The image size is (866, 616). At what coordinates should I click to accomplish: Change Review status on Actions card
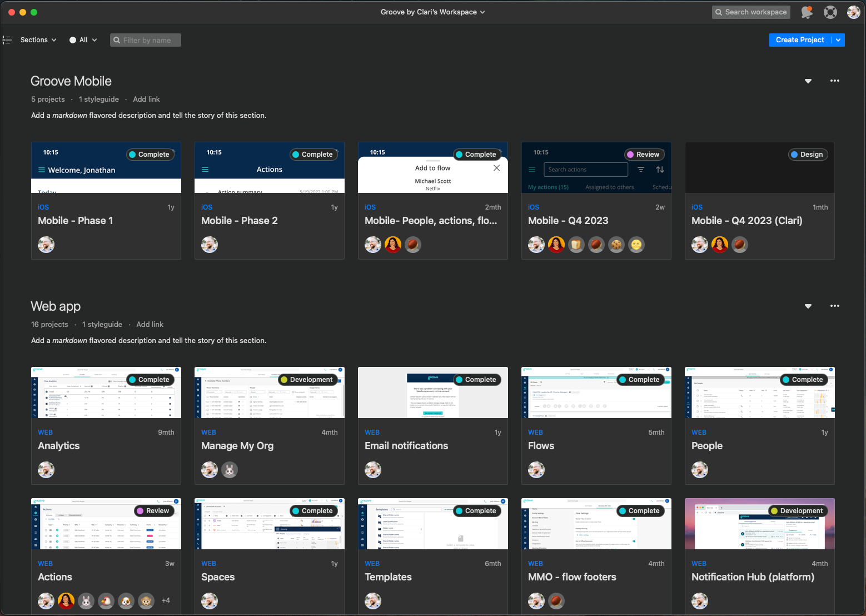154,511
